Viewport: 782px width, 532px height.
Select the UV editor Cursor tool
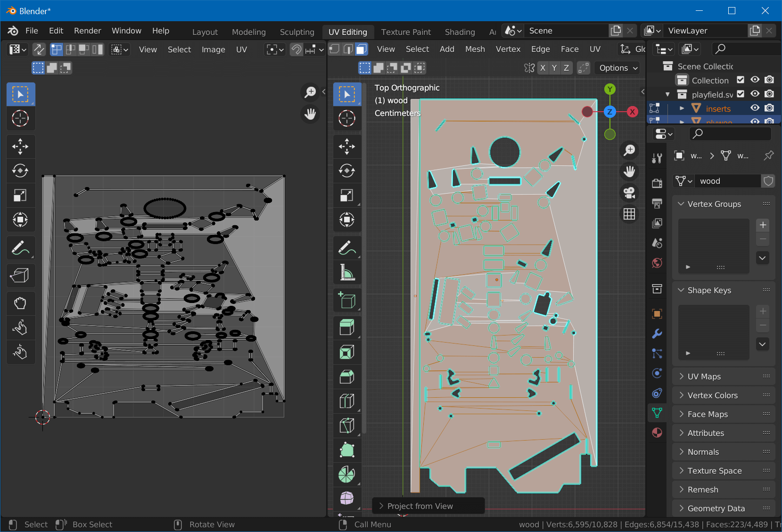(20, 118)
